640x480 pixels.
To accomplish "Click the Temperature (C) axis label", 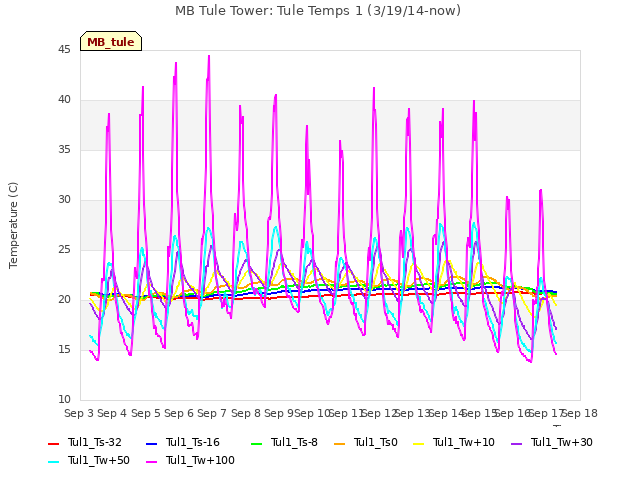I will 13,225.
